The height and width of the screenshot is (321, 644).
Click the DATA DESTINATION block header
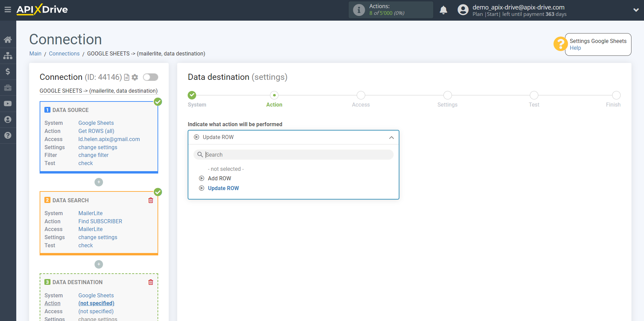(x=78, y=282)
